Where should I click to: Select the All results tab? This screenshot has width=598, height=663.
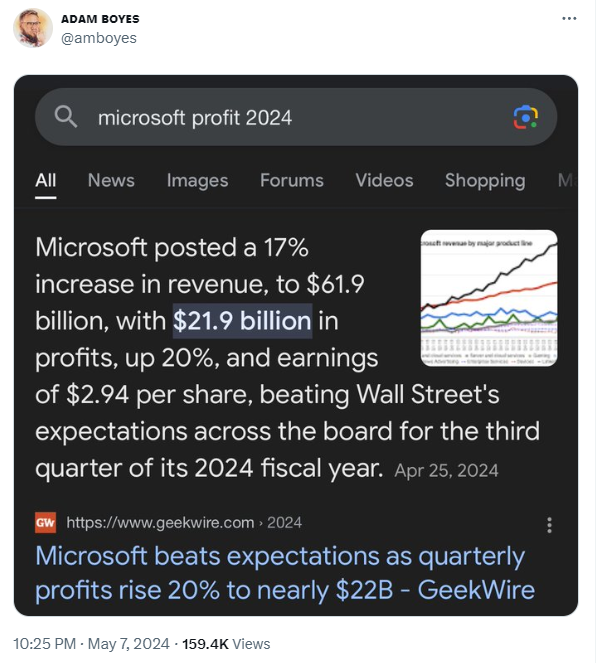46,181
